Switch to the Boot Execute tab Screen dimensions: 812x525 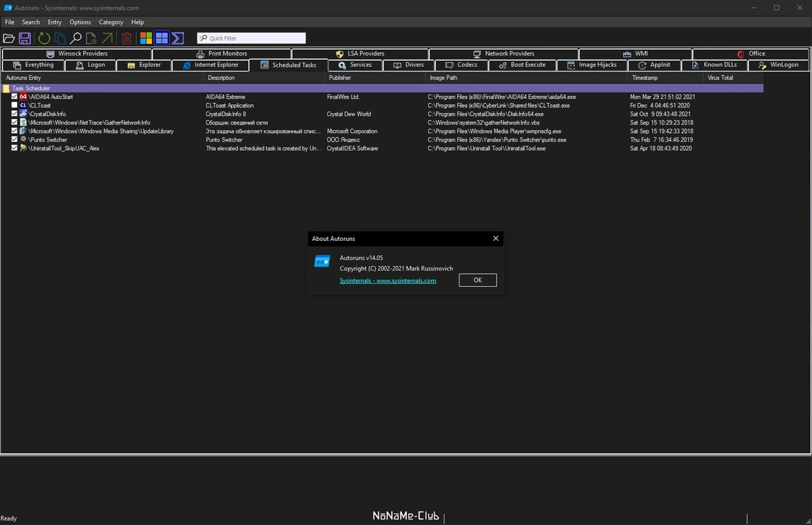(x=522, y=65)
